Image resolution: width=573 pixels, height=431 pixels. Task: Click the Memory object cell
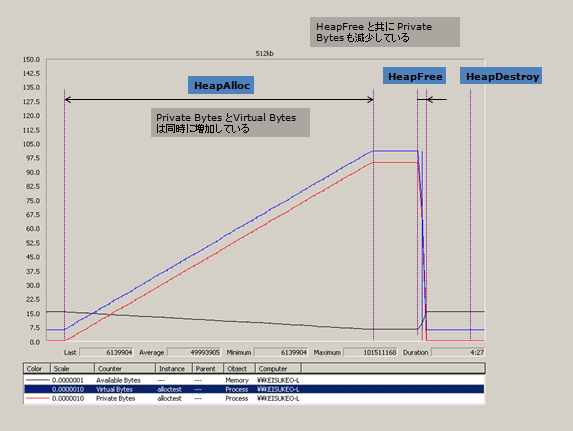pyautogui.click(x=237, y=380)
